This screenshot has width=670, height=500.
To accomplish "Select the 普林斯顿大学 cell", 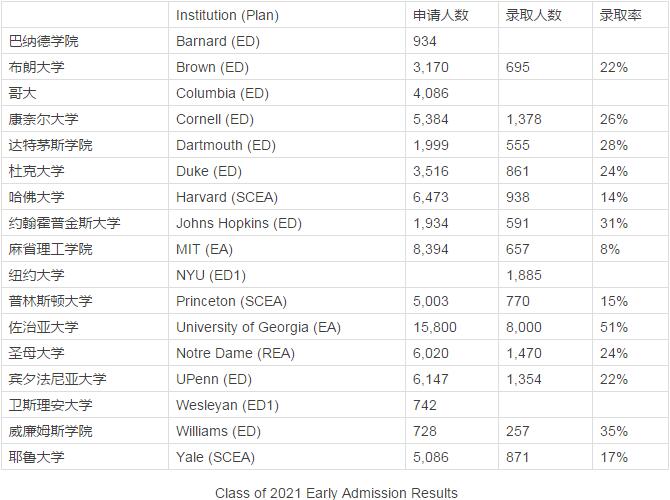I will coord(50,301).
